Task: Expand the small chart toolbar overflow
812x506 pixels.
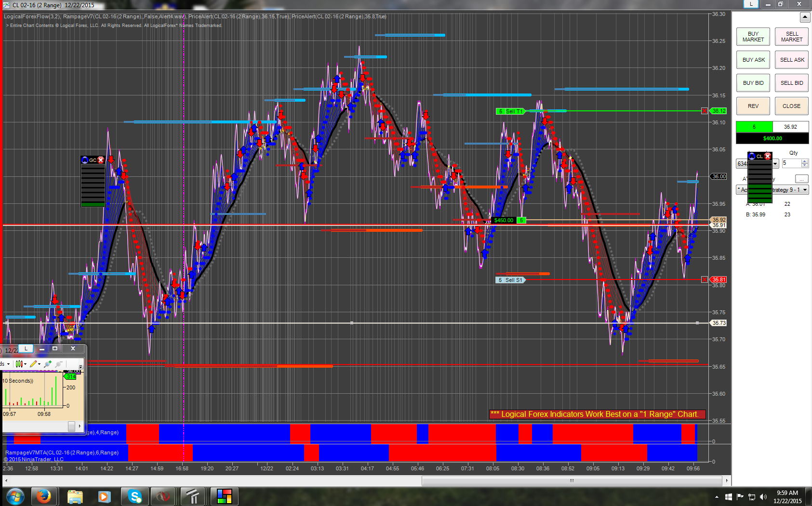Action: (80, 367)
